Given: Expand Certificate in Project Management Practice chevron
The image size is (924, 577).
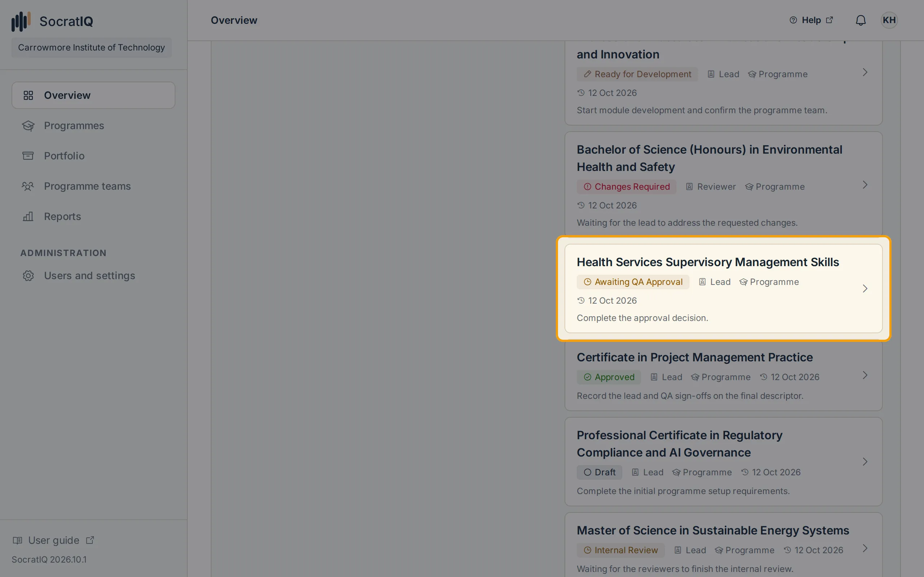Looking at the screenshot, I should (x=865, y=375).
